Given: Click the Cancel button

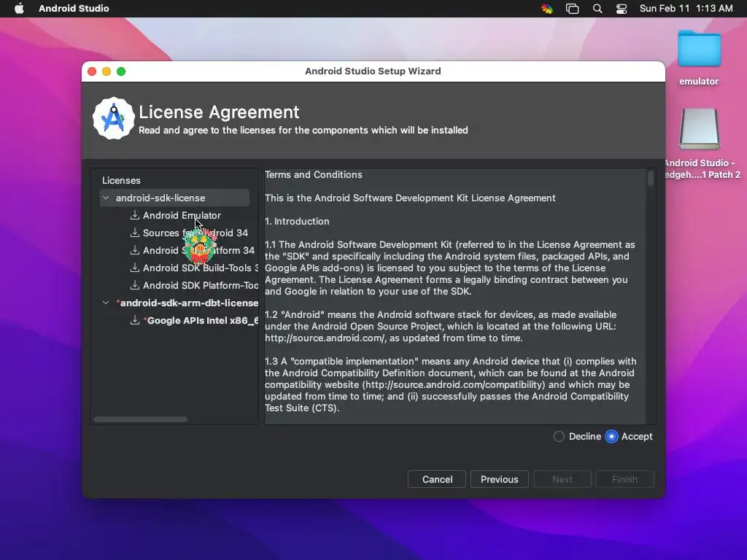Looking at the screenshot, I should (437, 480).
